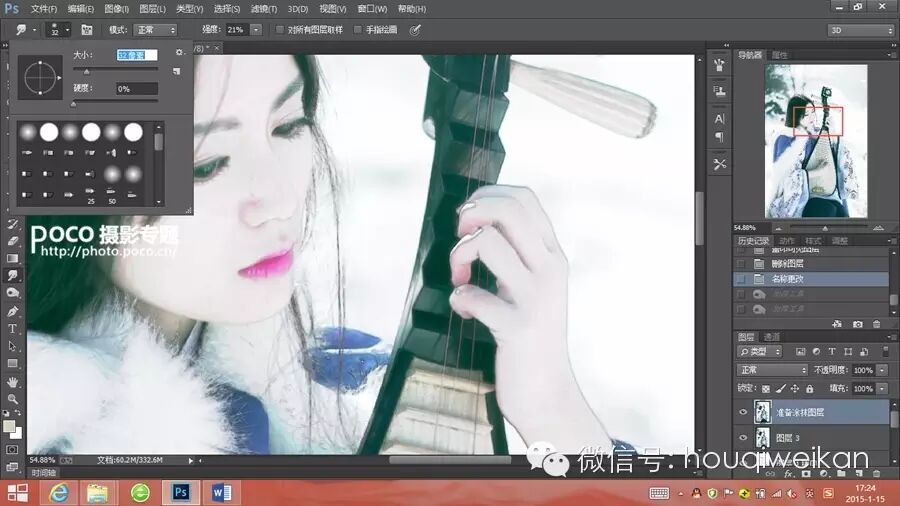Select the 准备涂抹图层 layer
This screenshot has width=900, height=506.
[812, 412]
